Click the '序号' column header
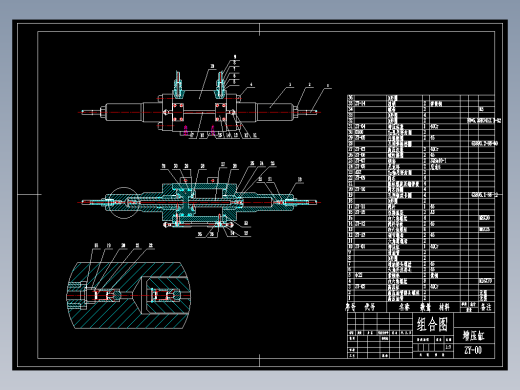Image resolution: width=520 pixels, height=390 pixels. pyautogui.click(x=350, y=307)
